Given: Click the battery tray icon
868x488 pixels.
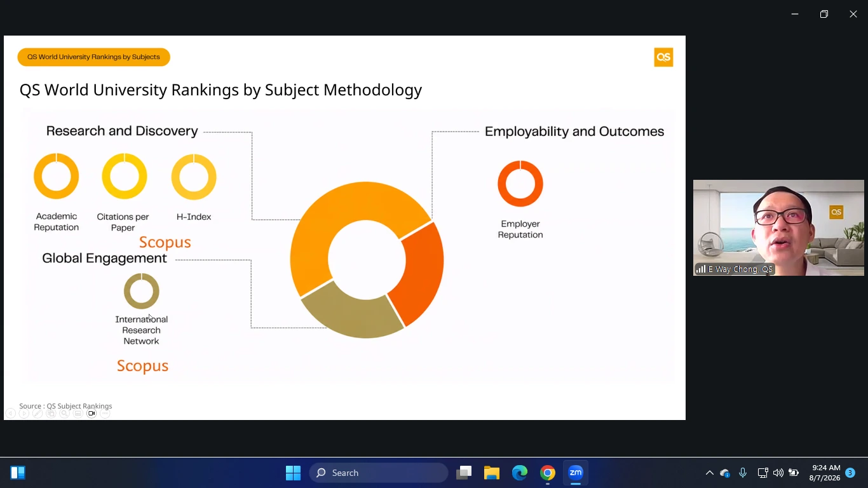Looking at the screenshot, I should [x=794, y=473].
